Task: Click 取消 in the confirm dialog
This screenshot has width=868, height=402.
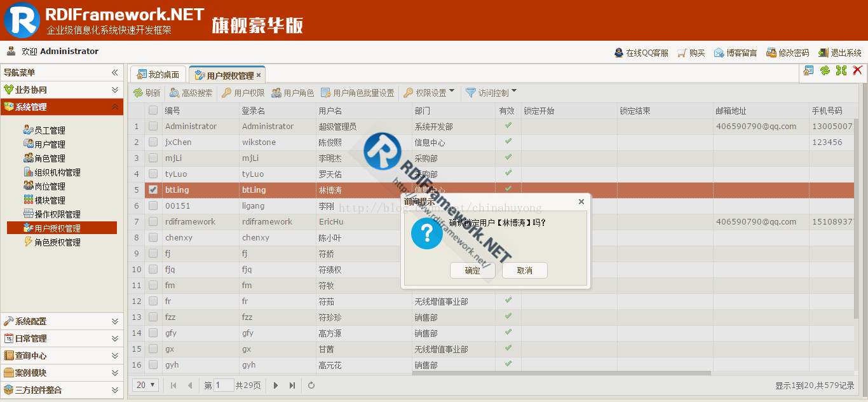Action: [524, 270]
